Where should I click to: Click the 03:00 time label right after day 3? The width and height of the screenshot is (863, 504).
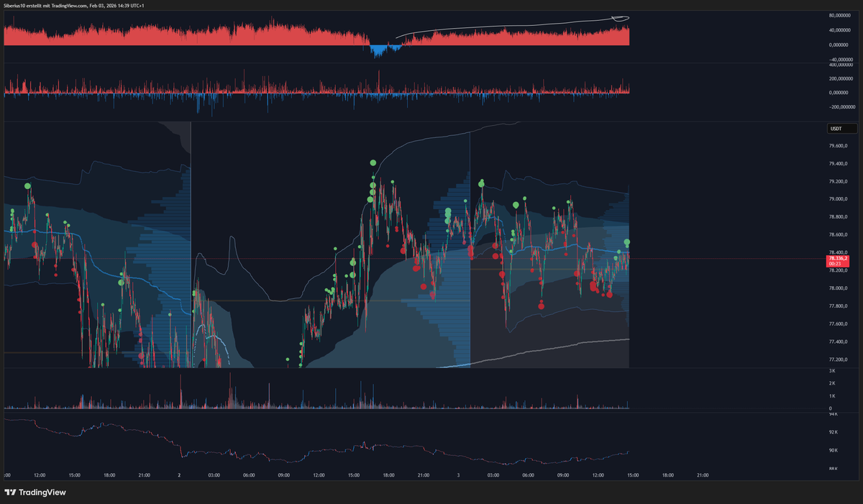493,475
